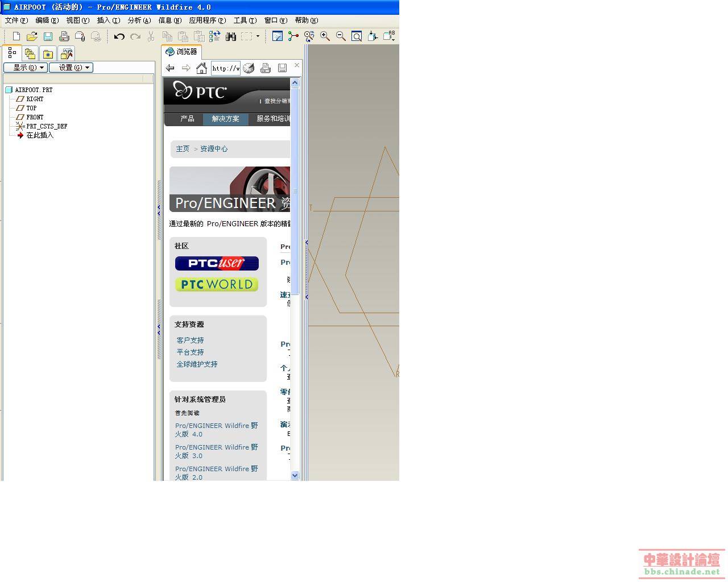Go back in the embedded browser
The image size is (728, 582).
point(170,68)
